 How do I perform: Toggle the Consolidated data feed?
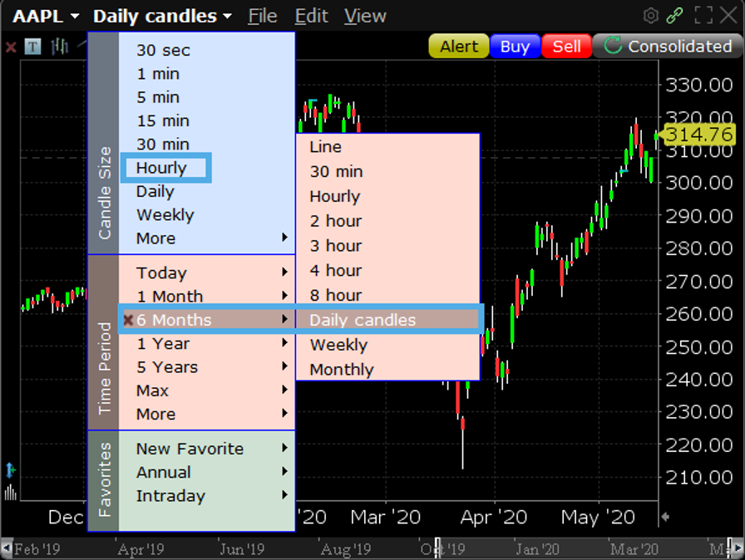(669, 47)
